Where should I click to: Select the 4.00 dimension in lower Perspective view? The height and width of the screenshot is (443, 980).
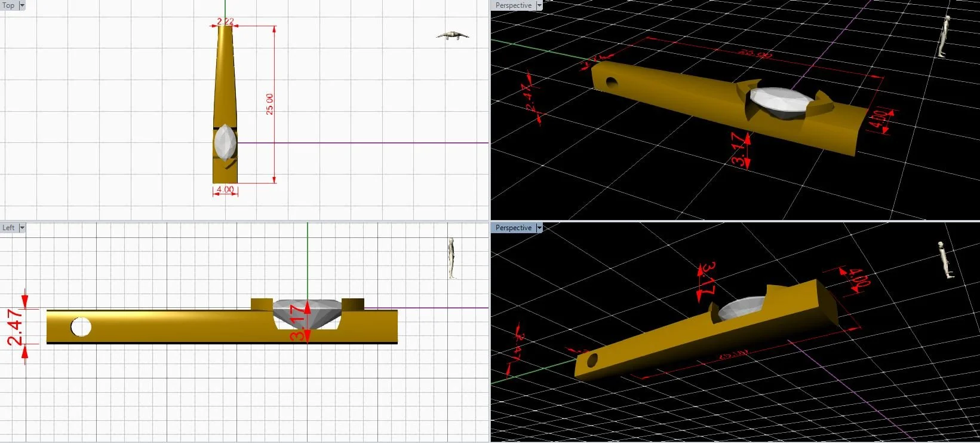859,277
